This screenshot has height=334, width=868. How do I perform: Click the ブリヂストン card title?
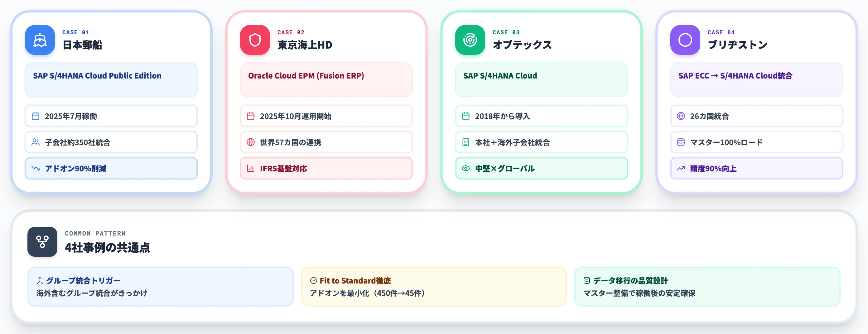[738, 45]
